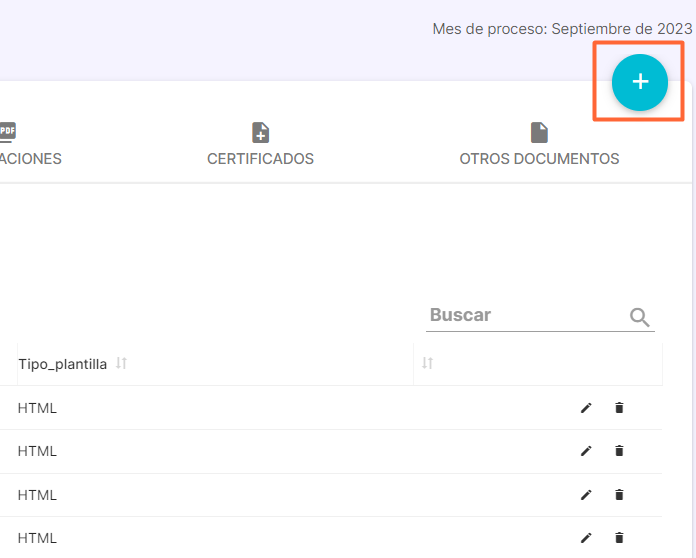Select the HTML cell in the second row

[37, 451]
